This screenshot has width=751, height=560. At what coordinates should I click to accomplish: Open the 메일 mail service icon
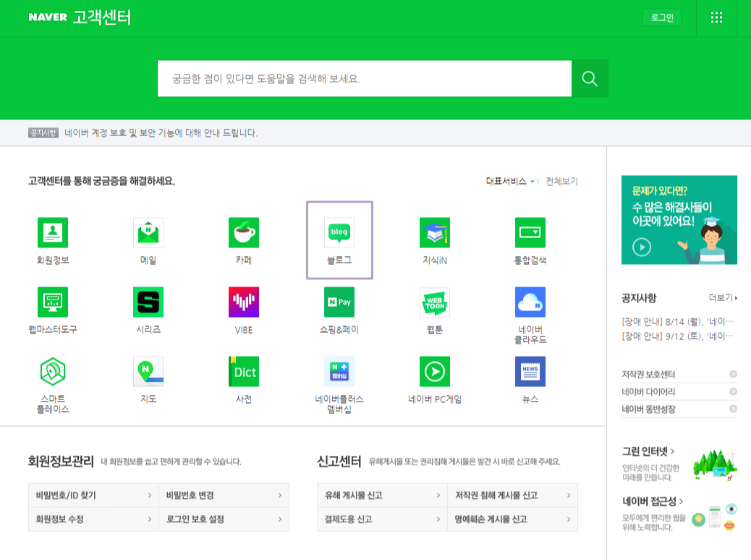click(148, 232)
